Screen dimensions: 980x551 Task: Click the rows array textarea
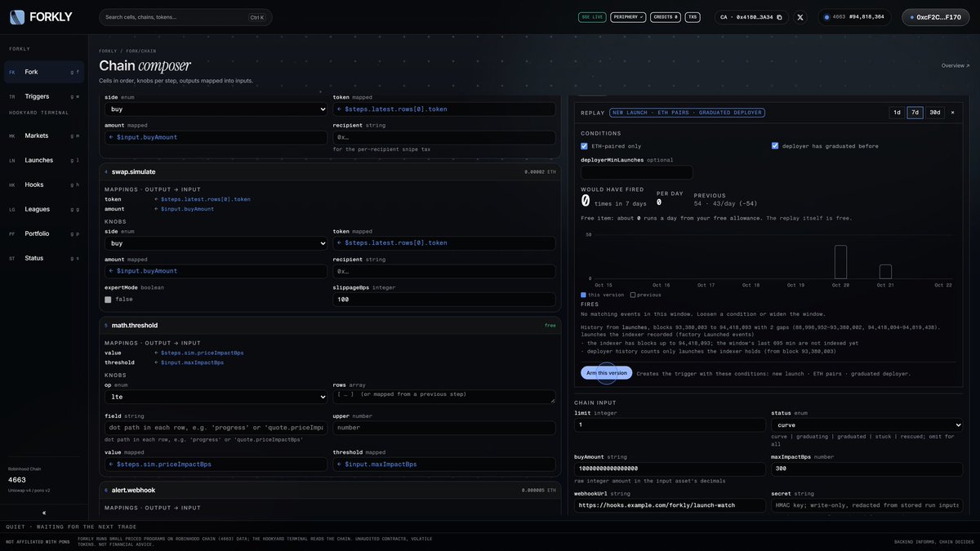click(443, 397)
